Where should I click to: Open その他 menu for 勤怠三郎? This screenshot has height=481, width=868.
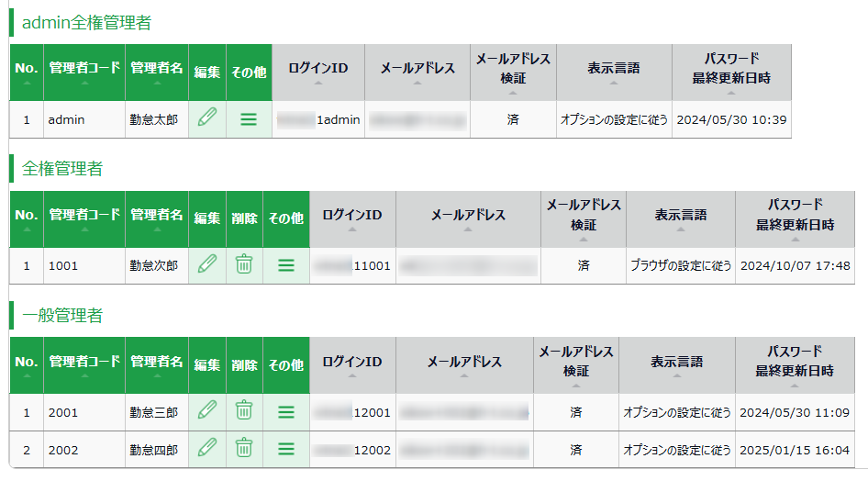coord(286,412)
